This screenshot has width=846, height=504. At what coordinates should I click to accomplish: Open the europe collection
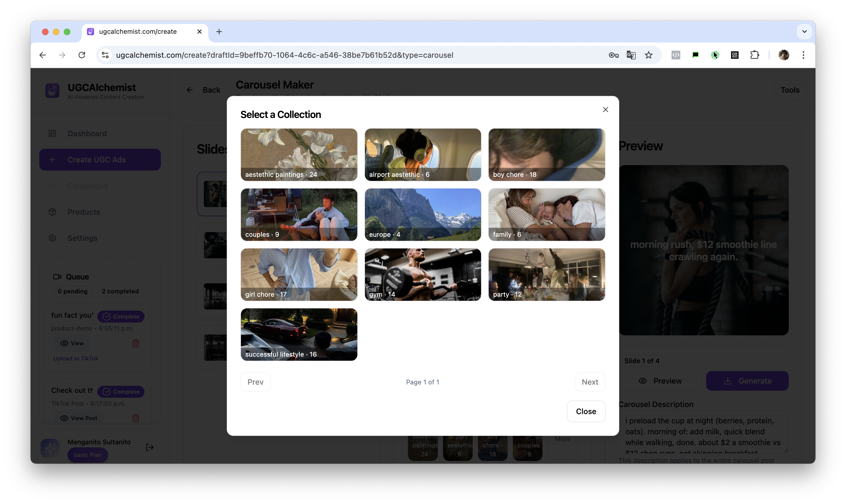pyautogui.click(x=423, y=215)
